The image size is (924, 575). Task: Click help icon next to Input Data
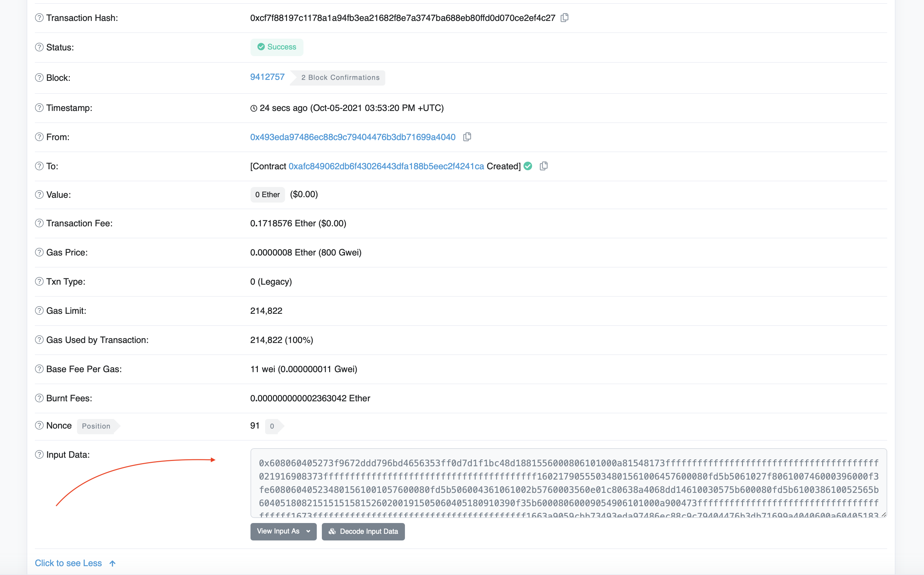coord(39,455)
